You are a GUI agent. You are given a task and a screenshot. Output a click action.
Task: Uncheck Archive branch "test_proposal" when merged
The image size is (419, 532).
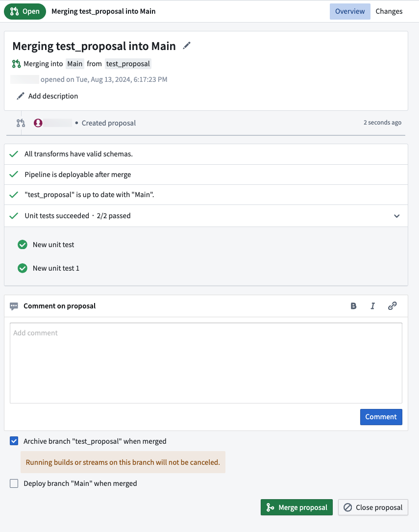point(14,441)
